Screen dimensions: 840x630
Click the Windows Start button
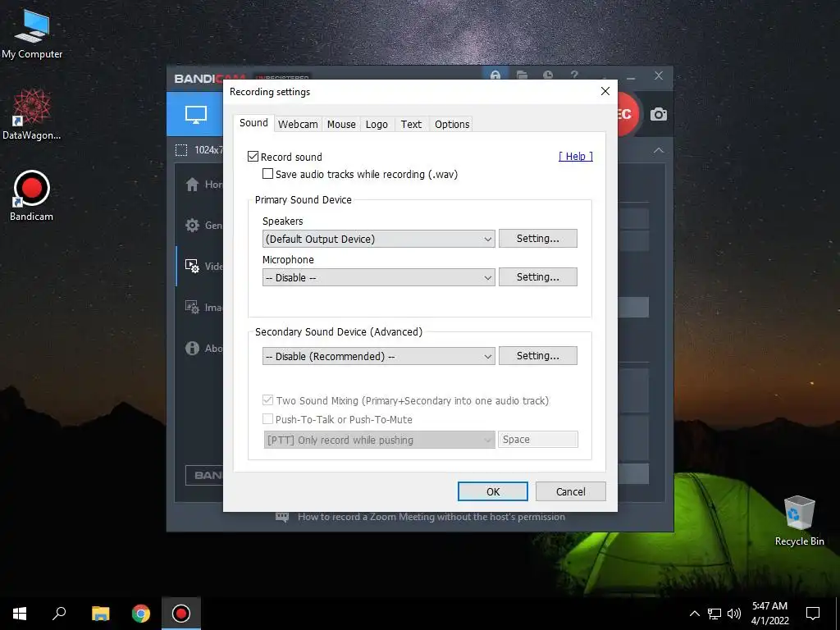coord(20,614)
